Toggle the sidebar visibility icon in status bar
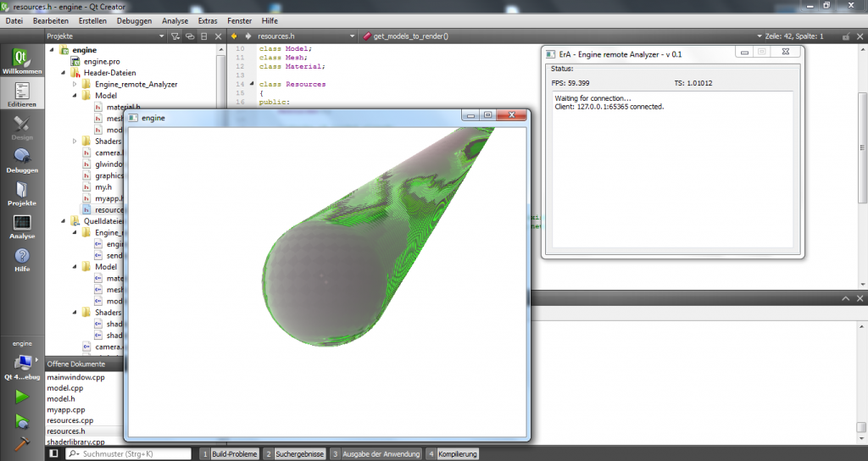Image resolution: width=868 pixels, height=461 pixels. point(53,454)
